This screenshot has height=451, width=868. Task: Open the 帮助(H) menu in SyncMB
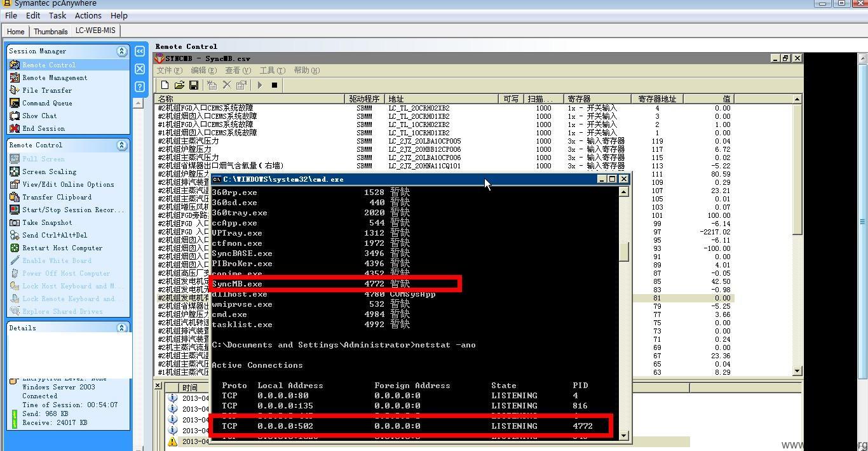point(306,71)
